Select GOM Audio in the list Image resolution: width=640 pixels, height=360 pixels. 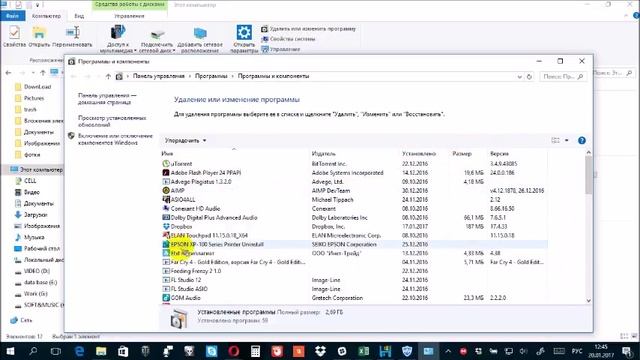(x=354, y=298)
